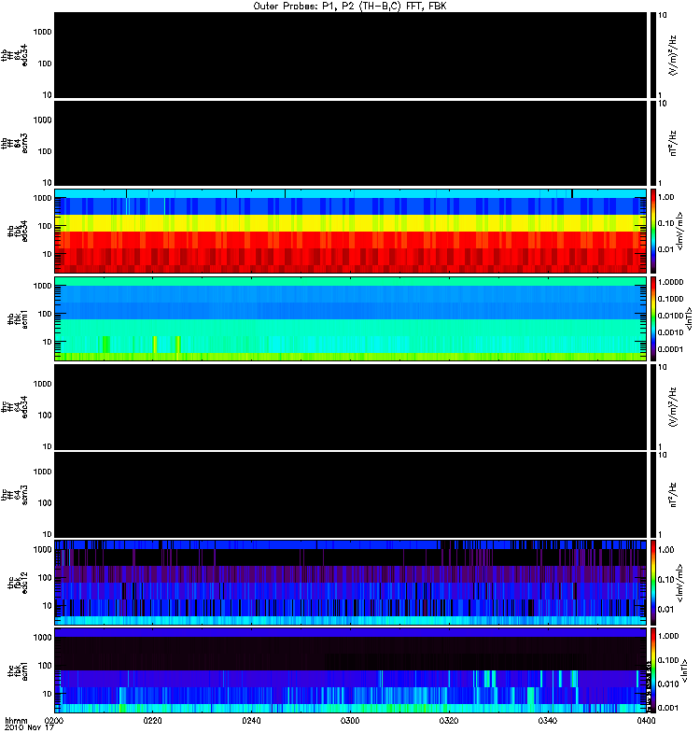Select the thc fff 64 edc34 black panel
700x747 pixels.
(x=351, y=407)
